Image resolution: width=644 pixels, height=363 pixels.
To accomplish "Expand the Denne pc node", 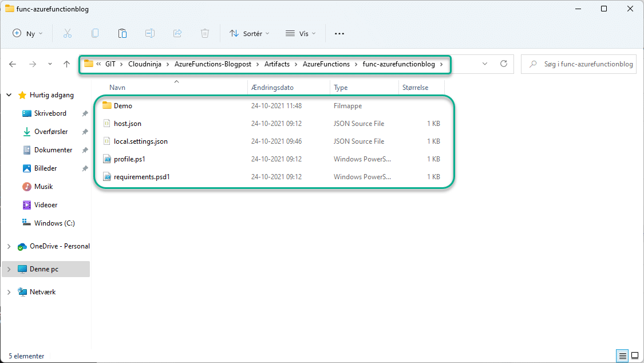I will (x=9, y=269).
